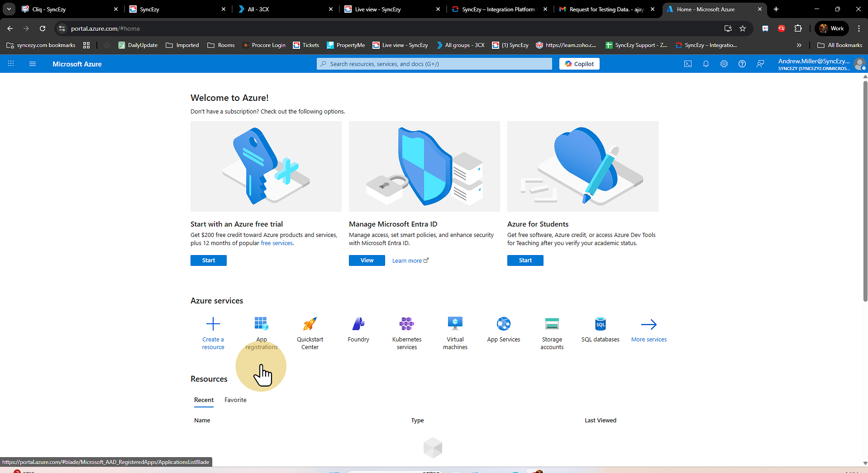Bookmark this page with the star icon
The height and width of the screenshot is (473, 868).
[743, 28]
